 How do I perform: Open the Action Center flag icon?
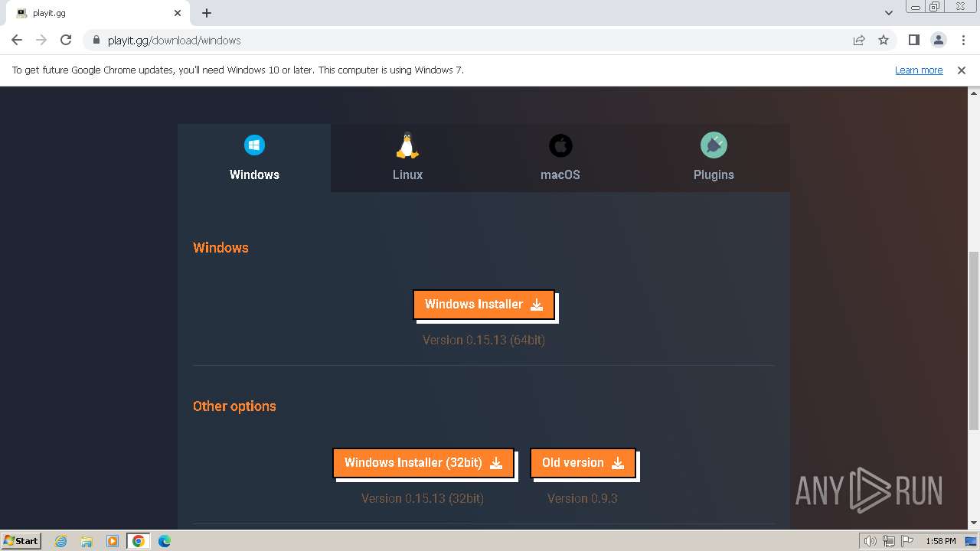tap(907, 541)
